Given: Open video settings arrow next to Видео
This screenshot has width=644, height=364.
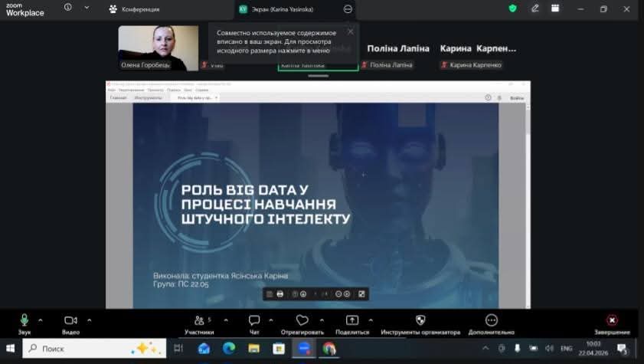Looking at the screenshot, I should 90,320.
